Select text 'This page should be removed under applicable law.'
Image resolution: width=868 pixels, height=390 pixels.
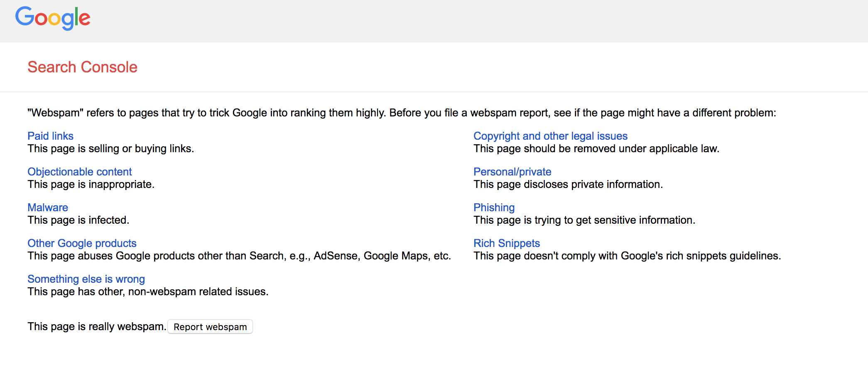[x=596, y=148]
